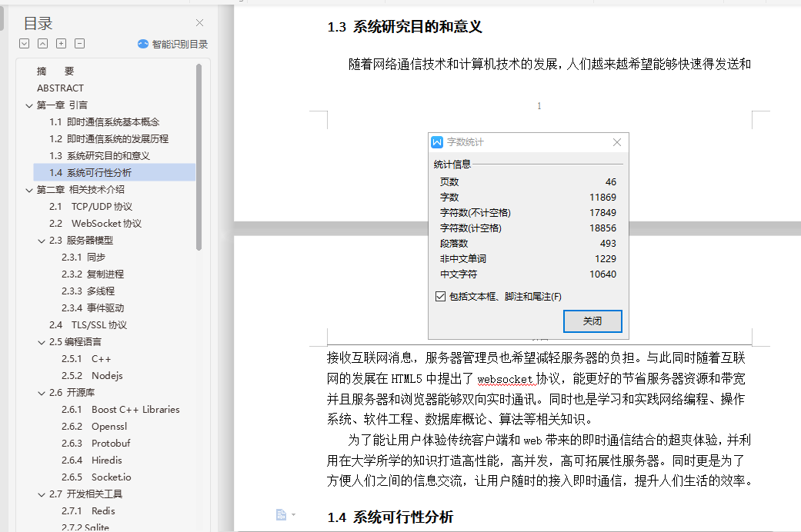The width and height of the screenshot is (801, 532).
Task: Click the 字符数(不计空格) value 17849
Action: (x=602, y=212)
